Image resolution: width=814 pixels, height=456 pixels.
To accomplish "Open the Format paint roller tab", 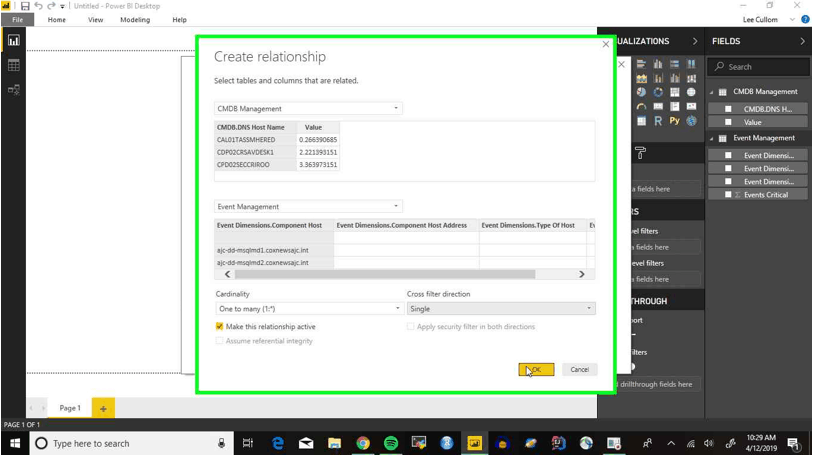I will (x=640, y=153).
